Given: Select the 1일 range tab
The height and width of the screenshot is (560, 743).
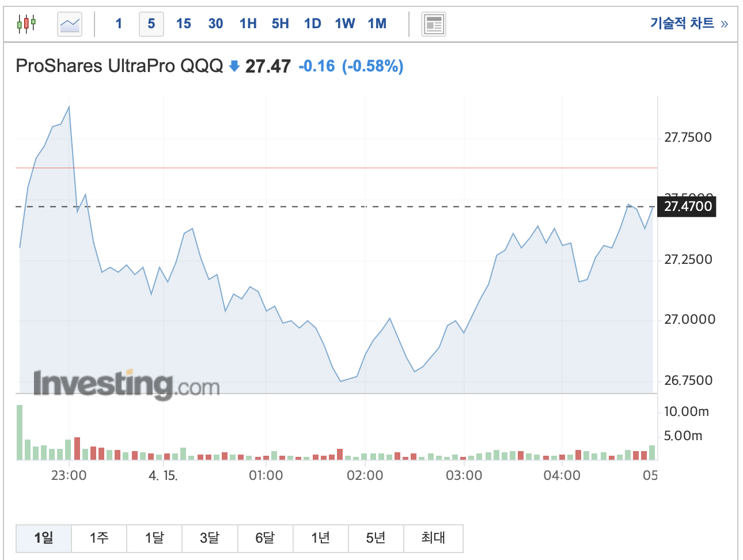Looking at the screenshot, I should coord(44,538).
